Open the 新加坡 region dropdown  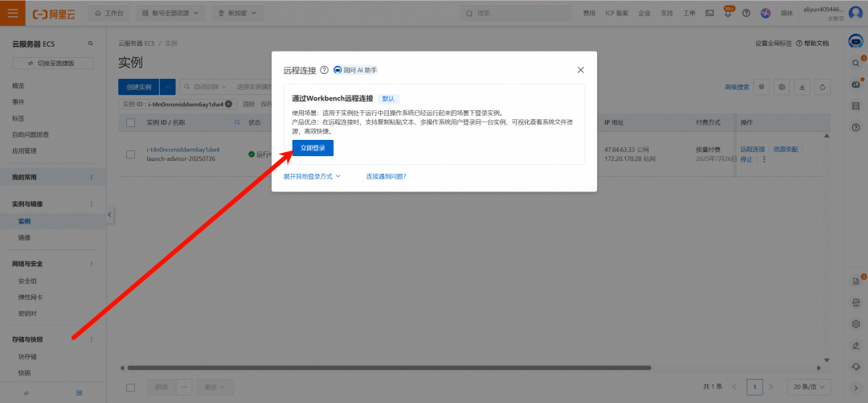click(237, 13)
